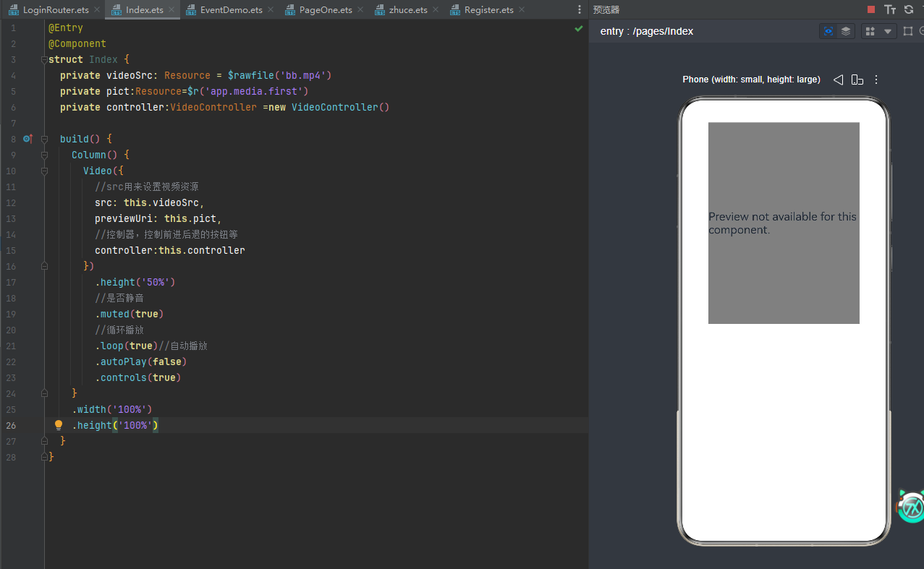Click the .autoPlay(false) code line
The width and height of the screenshot is (924, 569).
pos(141,361)
